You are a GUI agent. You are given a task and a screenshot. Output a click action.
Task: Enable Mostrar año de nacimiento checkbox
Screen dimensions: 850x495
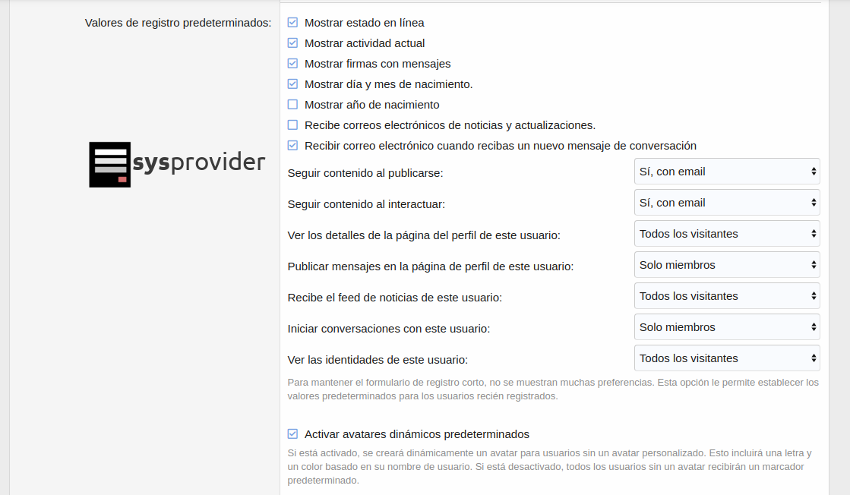click(293, 105)
